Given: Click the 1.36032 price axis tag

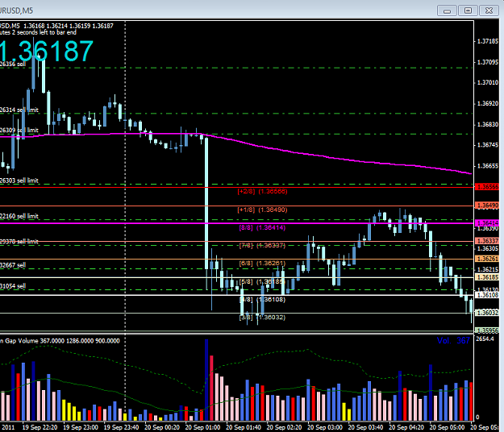Looking at the screenshot, I should [487, 313].
